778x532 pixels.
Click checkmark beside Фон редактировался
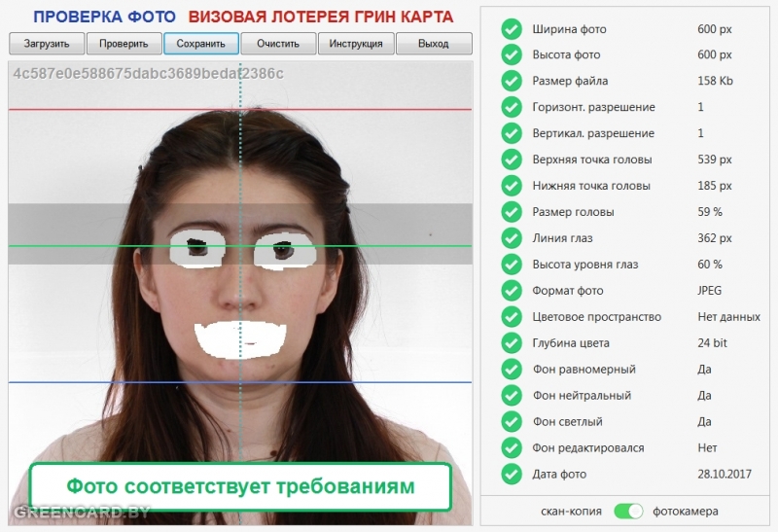pos(512,448)
